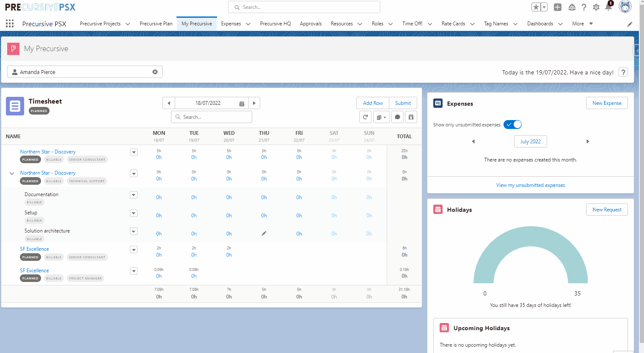Open the App Launcher grid
Image resolution: width=644 pixels, height=353 pixels.
(x=10, y=24)
